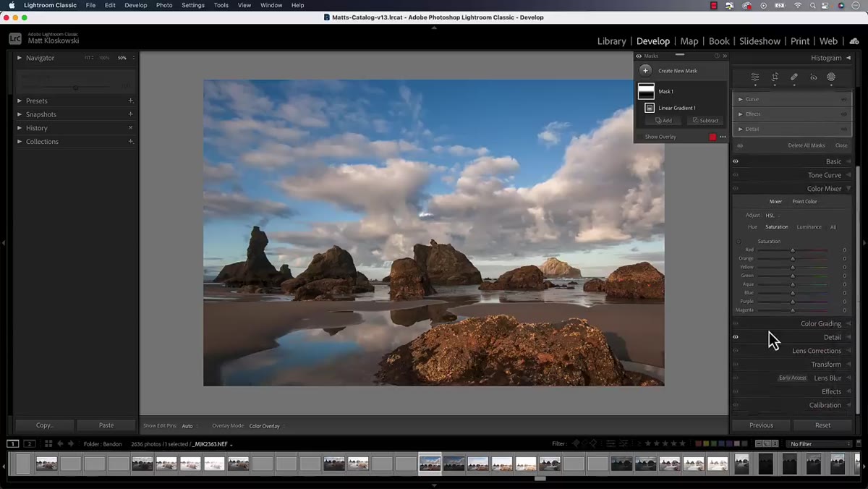
Task: Add a new preset with plus icon
Action: (x=130, y=101)
